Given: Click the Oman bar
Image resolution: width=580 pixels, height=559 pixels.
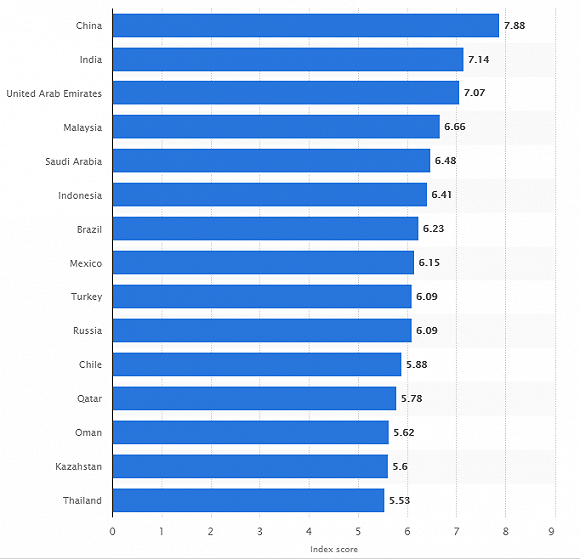Looking at the screenshot, I should click(251, 432).
